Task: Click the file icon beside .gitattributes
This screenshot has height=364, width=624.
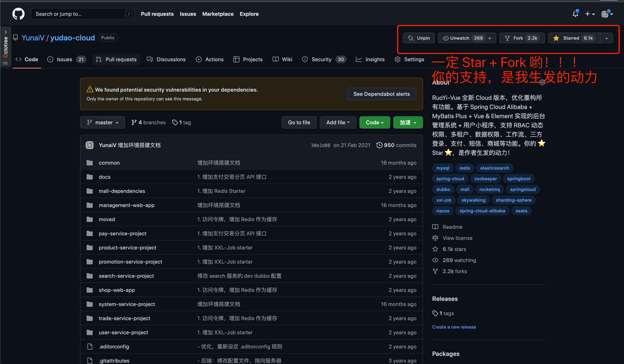Action: coord(90,361)
